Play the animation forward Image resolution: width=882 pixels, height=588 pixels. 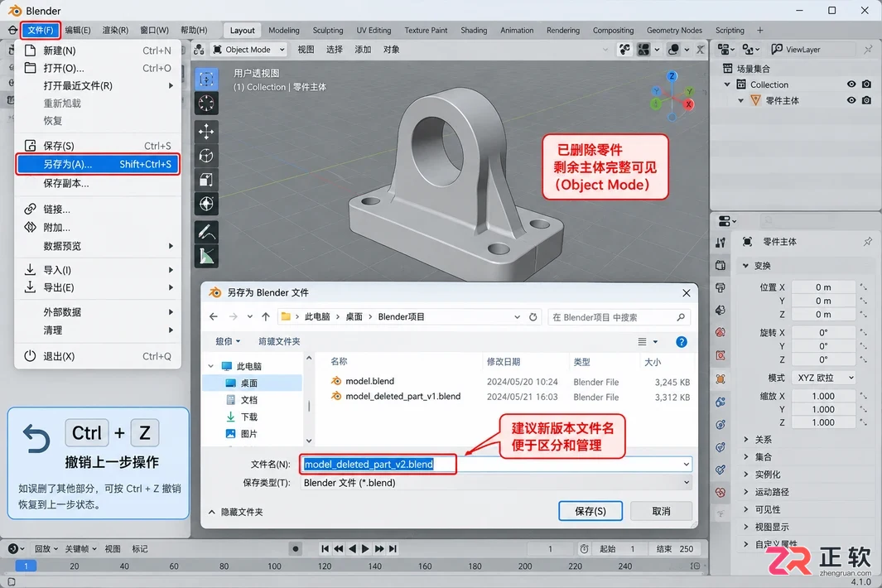[x=365, y=548]
